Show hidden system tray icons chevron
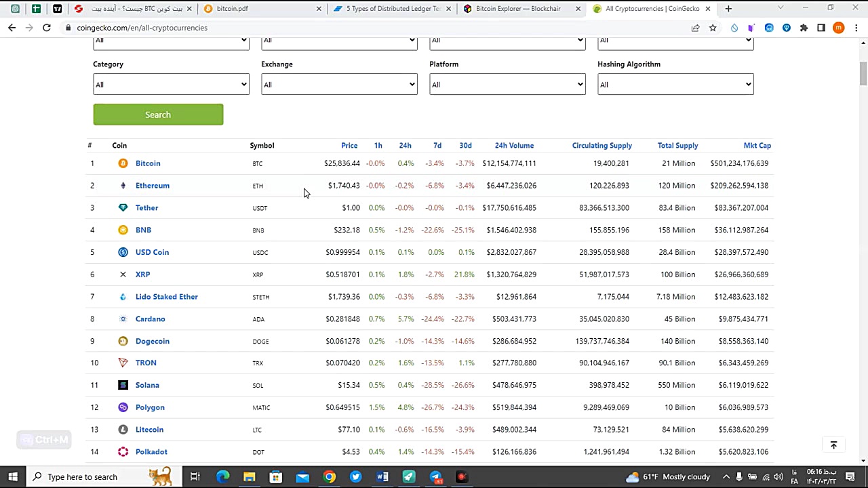Image resolution: width=868 pixels, height=488 pixels. tap(726, 476)
